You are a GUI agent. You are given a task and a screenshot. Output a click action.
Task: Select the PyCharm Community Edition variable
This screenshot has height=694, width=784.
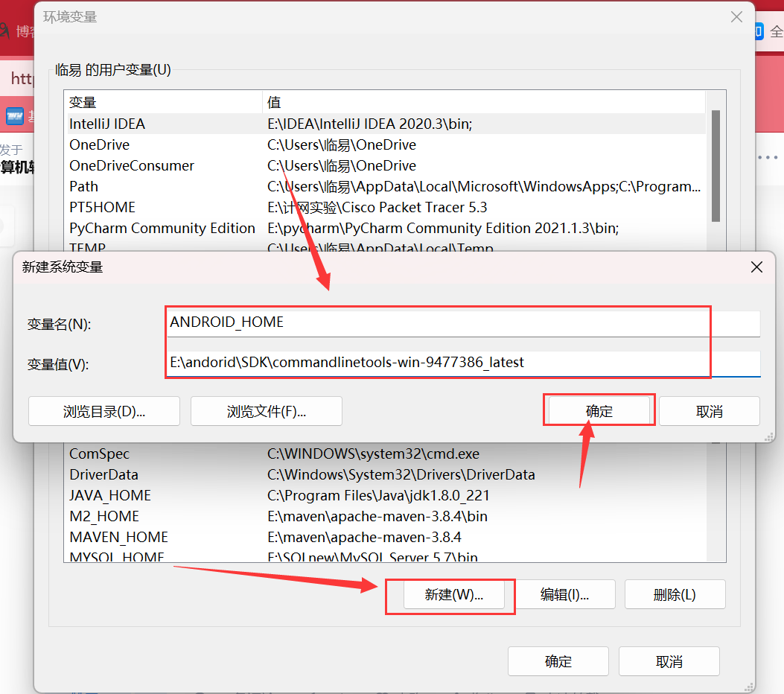point(386,229)
